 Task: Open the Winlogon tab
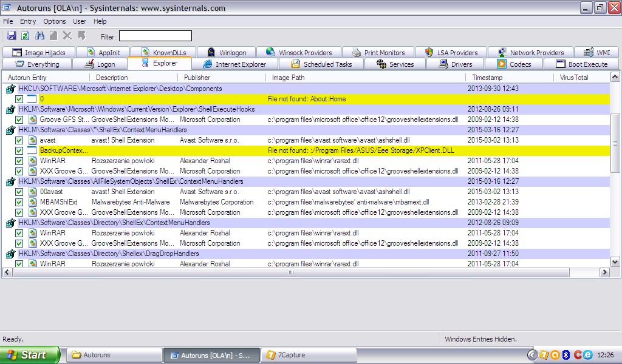pos(227,52)
